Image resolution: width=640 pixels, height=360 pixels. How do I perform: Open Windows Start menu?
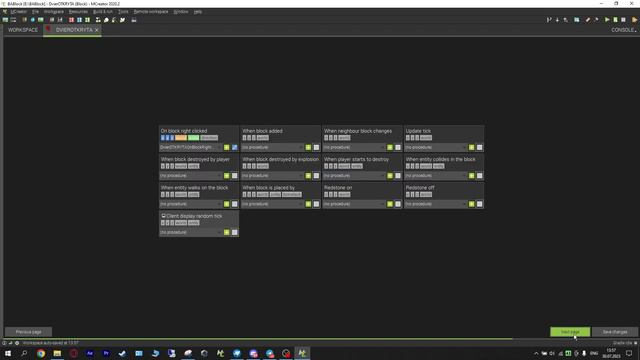click(8, 353)
